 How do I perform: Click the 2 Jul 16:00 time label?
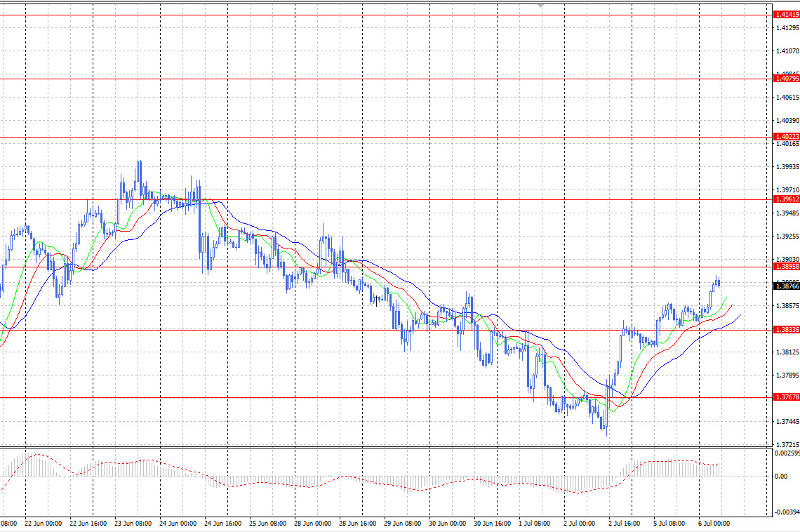625,524
